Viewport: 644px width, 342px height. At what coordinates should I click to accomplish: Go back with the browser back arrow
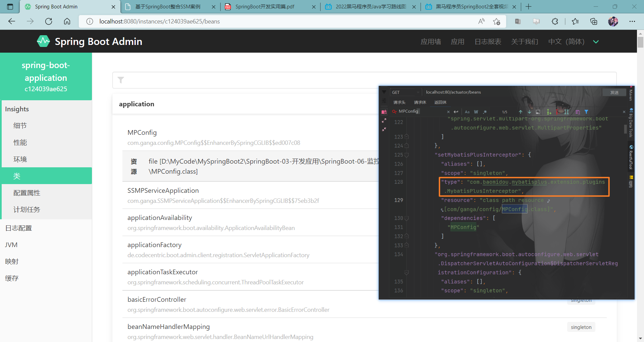coord(12,21)
